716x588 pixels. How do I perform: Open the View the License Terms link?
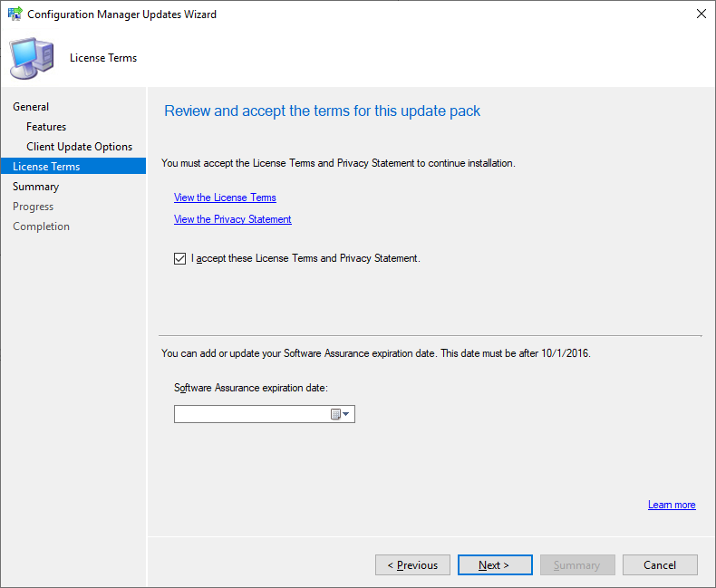(225, 198)
